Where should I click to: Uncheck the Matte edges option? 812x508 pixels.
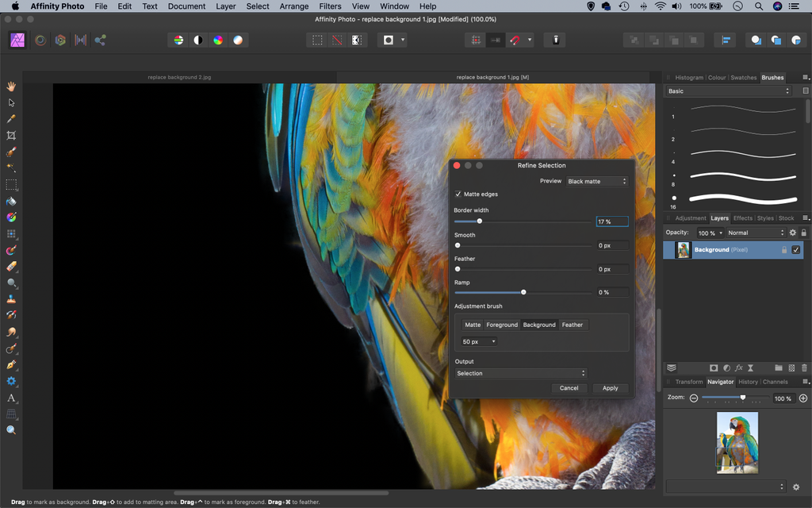[x=458, y=194]
